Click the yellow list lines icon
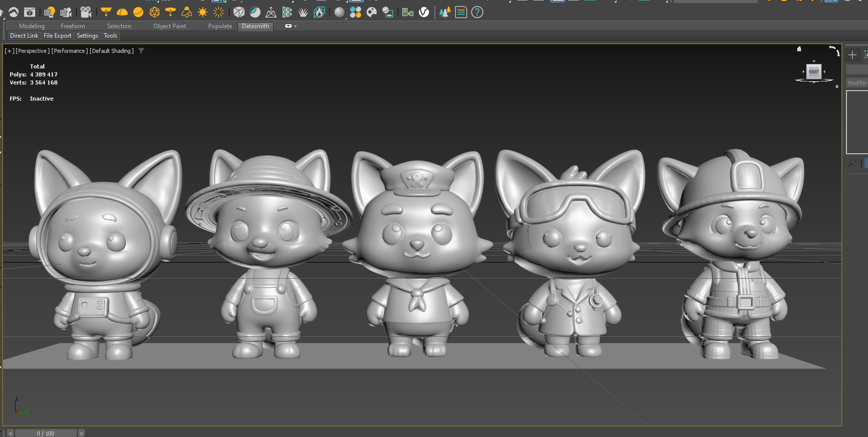Image resolution: width=868 pixels, height=437 pixels. [461, 12]
